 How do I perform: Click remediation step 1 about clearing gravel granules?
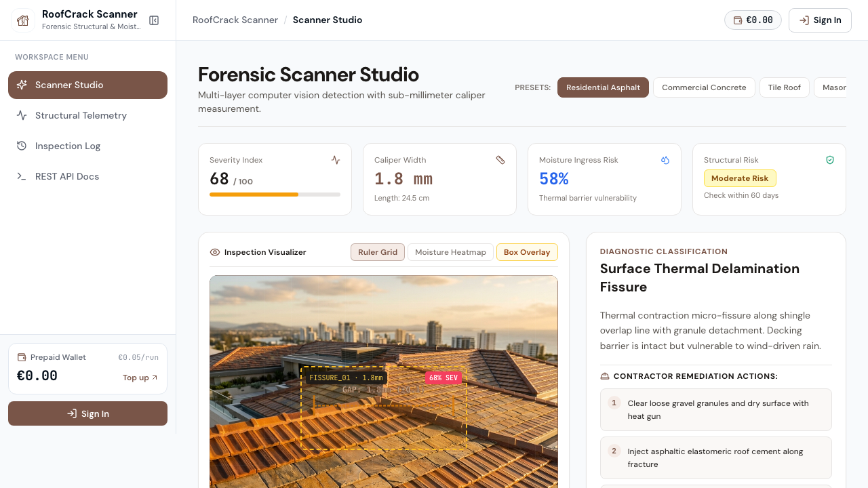716,409
